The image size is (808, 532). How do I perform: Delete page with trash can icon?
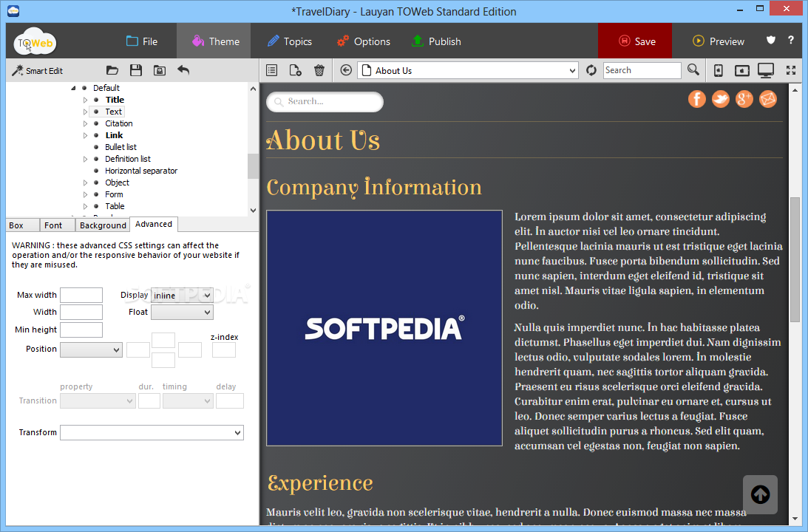click(x=319, y=70)
